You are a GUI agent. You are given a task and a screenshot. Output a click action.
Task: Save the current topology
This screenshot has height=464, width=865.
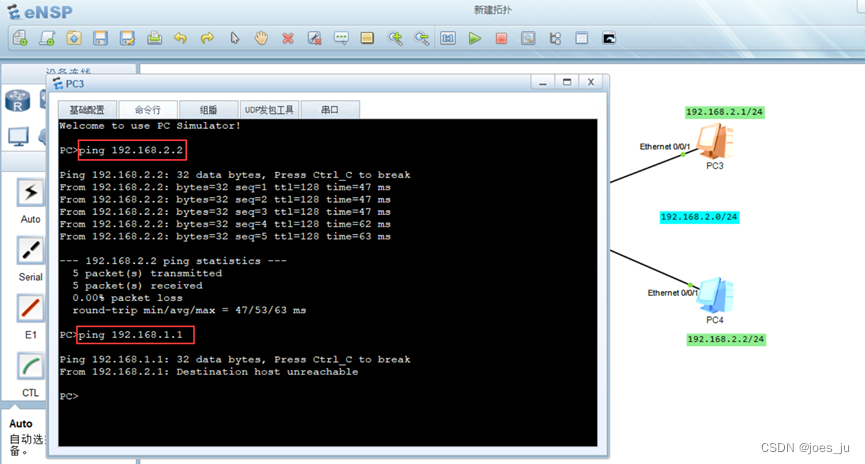point(100,38)
